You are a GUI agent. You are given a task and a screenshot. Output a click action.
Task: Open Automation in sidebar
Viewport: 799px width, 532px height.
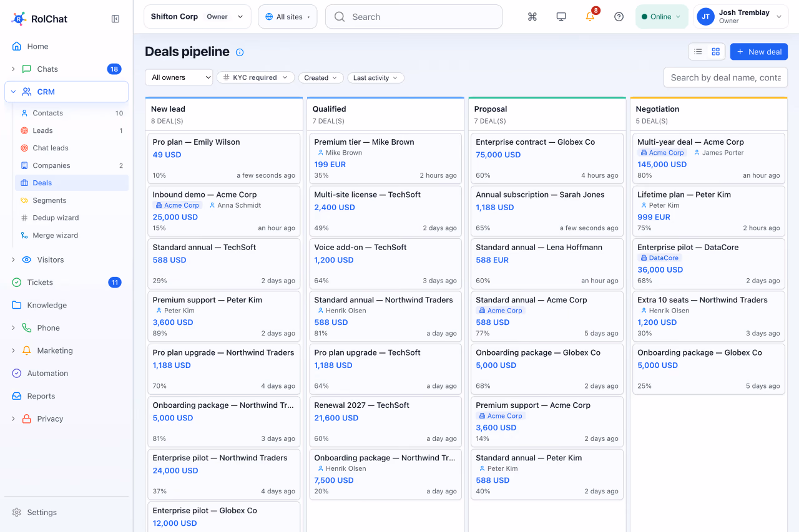(x=66, y=373)
